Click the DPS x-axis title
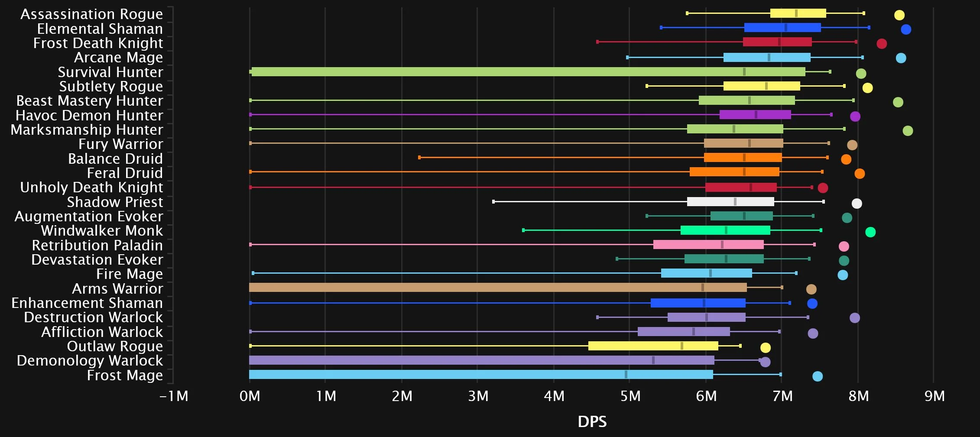980x437 pixels. click(592, 422)
